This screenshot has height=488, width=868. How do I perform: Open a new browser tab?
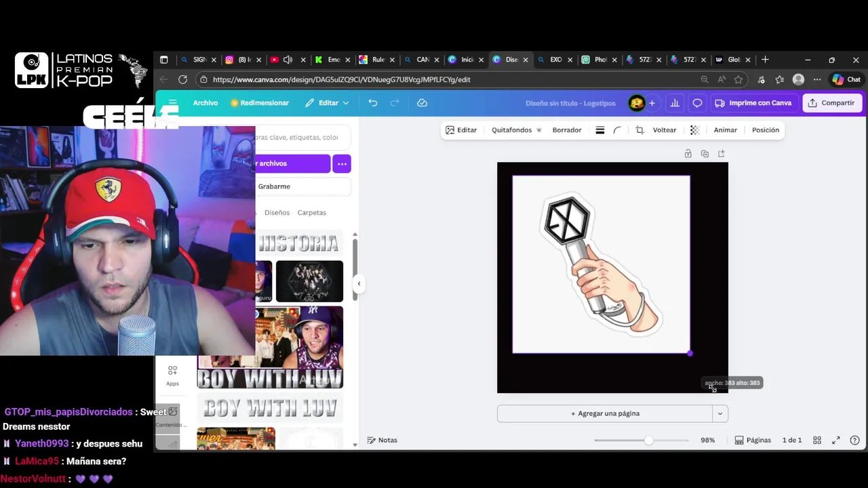coord(765,60)
